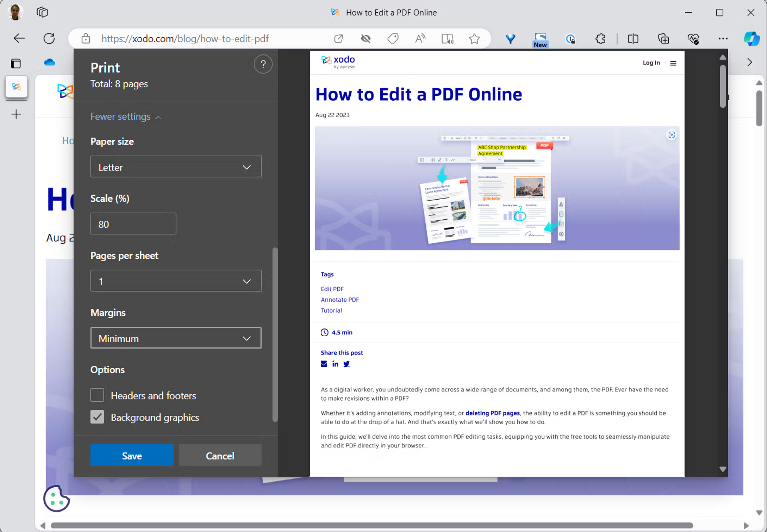Screen dimensions: 767x532
Task: Collapse Fewer settings section
Action: (125, 117)
